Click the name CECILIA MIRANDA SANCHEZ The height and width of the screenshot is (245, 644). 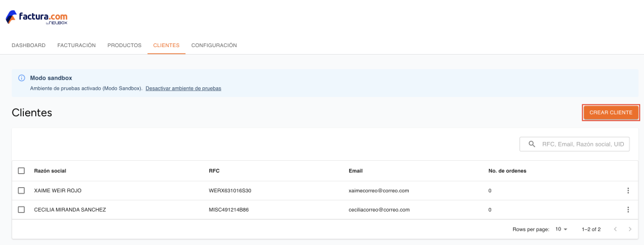point(70,210)
